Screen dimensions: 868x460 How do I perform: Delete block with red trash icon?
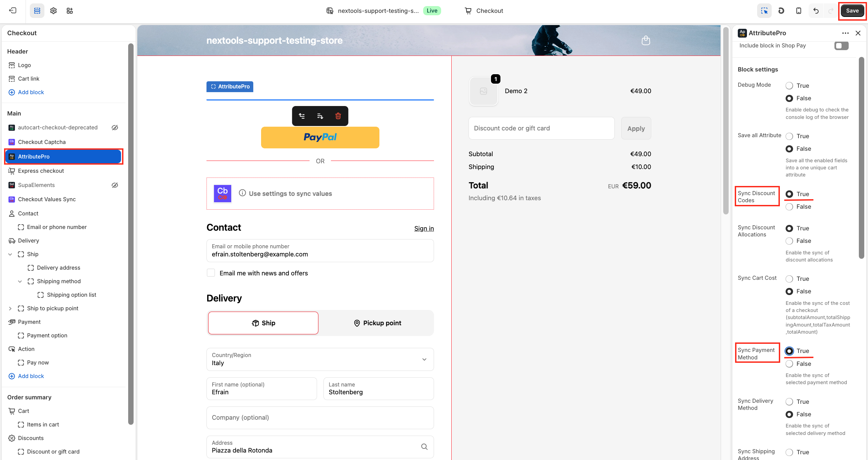tap(338, 116)
